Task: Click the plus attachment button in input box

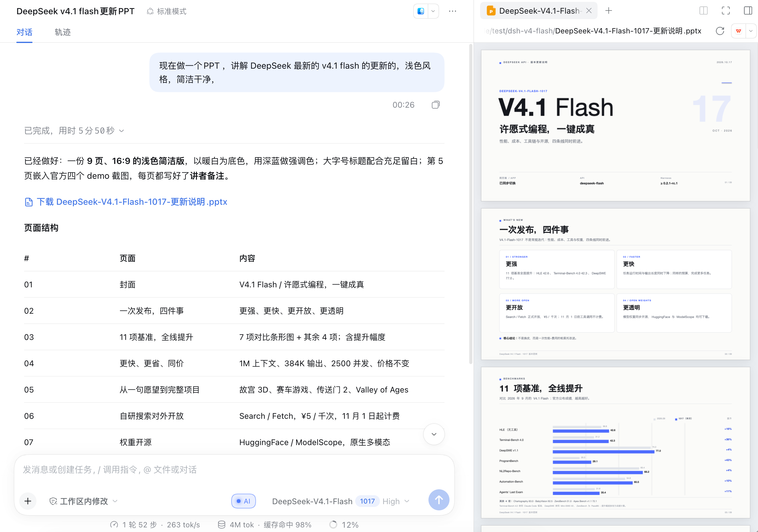Action: point(28,501)
